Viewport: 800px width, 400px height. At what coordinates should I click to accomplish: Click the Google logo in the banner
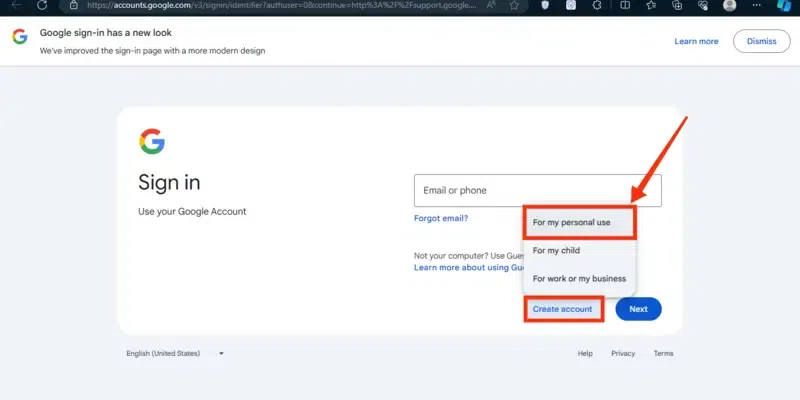pos(20,36)
